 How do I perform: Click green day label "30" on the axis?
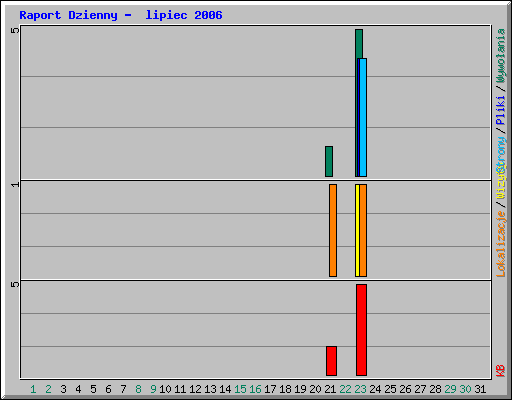click(465, 389)
